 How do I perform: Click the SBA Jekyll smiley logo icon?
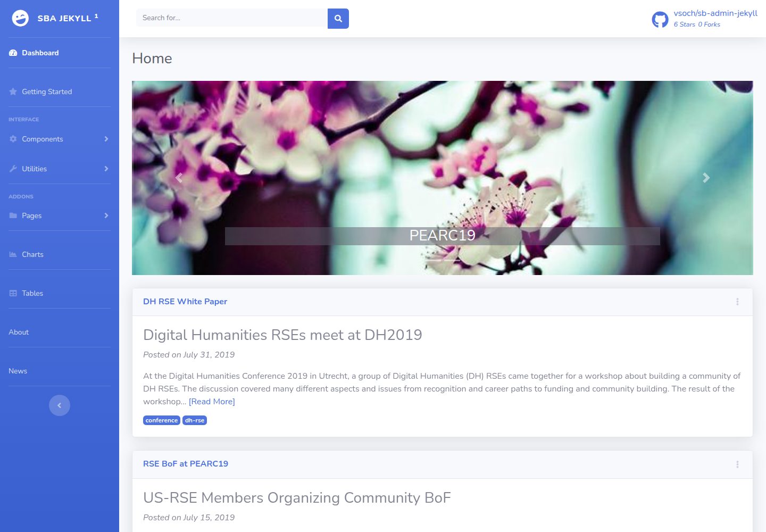coord(20,18)
